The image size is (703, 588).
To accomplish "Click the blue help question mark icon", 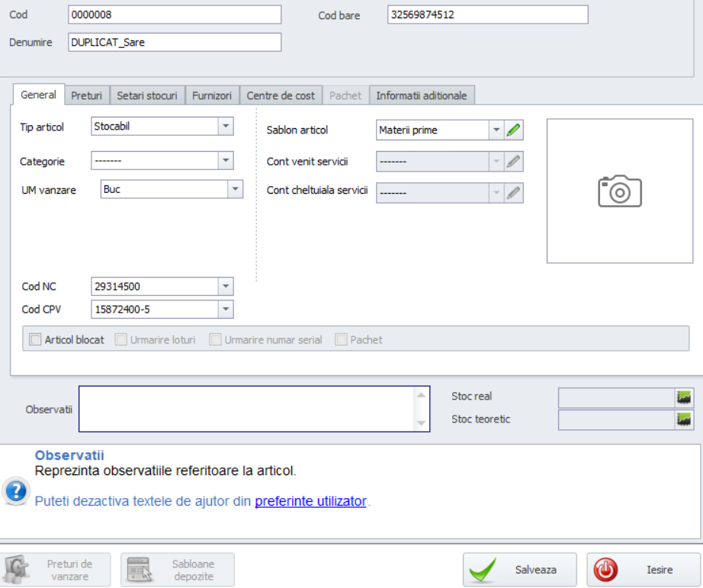I will 16,492.
